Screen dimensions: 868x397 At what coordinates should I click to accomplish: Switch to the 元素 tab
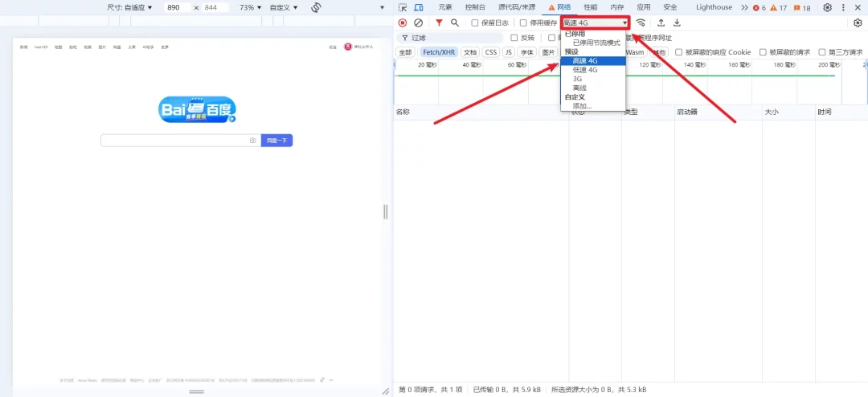[445, 7]
